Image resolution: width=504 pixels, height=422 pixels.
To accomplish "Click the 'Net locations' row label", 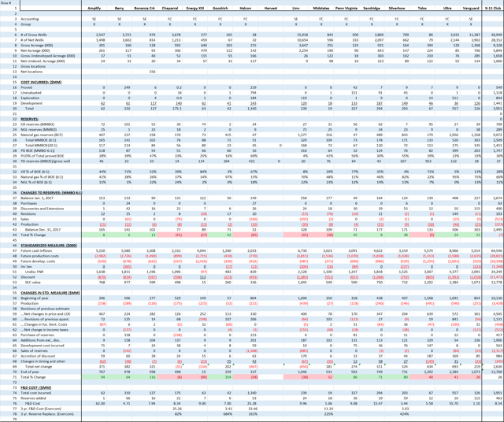I will click(x=31, y=72).
